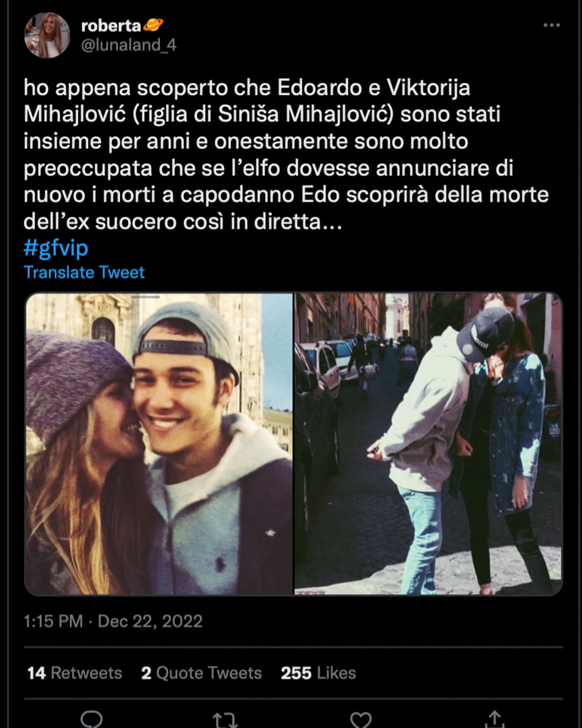Click the Dec 22, 2022 date
Image resolution: width=582 pixels, height=728 pixels.
point(150,621)
